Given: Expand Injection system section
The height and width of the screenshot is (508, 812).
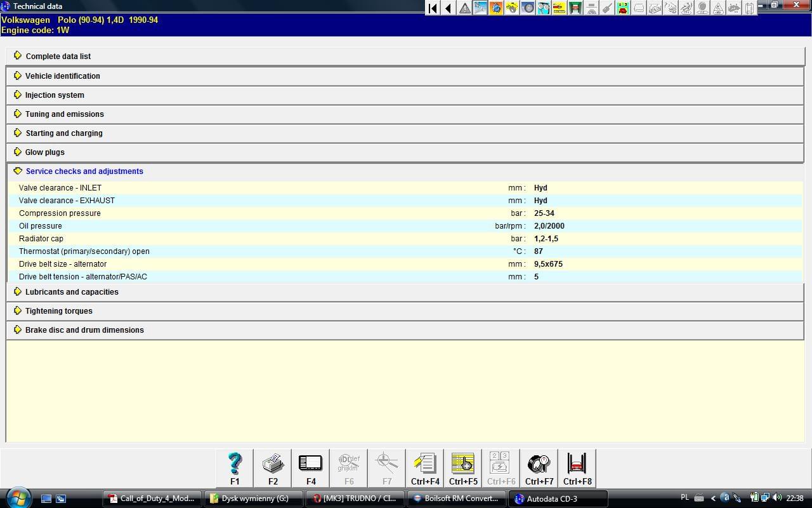Looking at the screenshot, I should [x=405, y=95].
